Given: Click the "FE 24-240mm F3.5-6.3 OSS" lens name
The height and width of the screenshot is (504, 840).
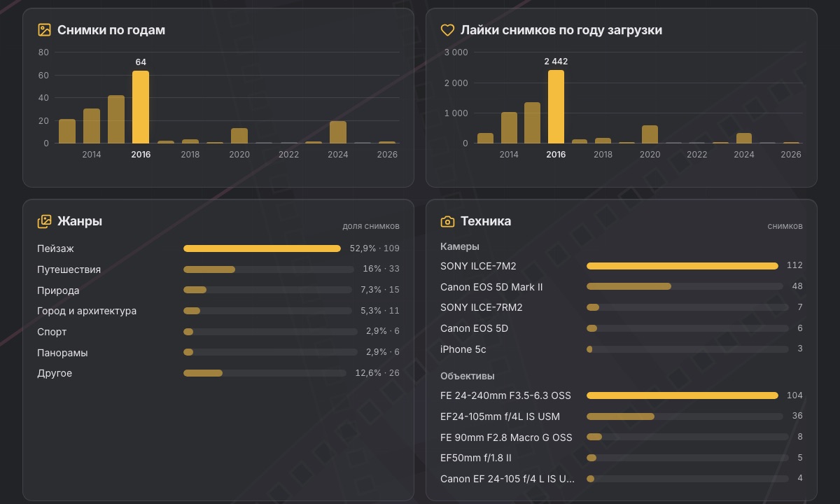Looking at the screenshot, I should (505, 395).
